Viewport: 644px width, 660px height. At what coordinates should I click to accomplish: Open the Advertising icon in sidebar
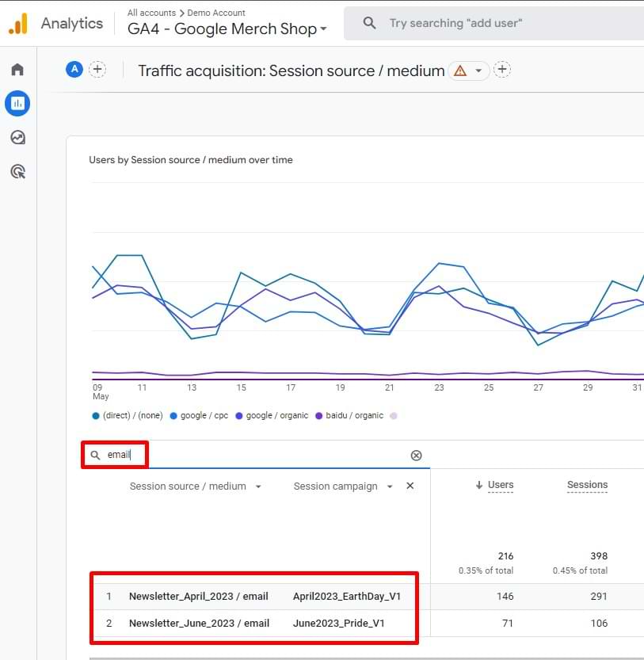(x=17, y=172)
